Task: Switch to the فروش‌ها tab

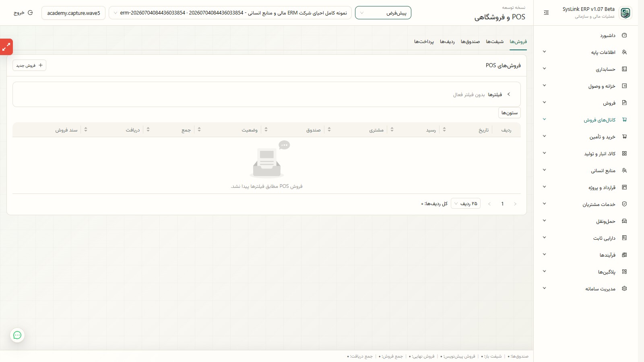Action: (x=518, y=42)
